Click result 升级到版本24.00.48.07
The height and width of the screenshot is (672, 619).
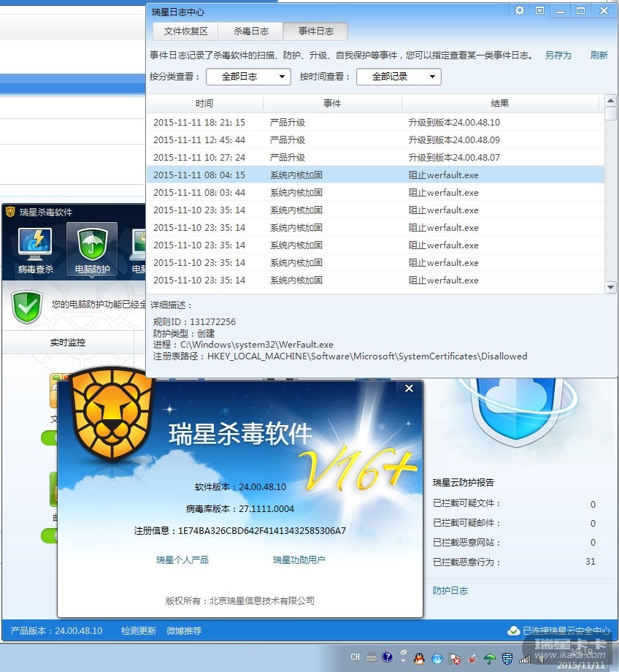[x=454, y=157]
